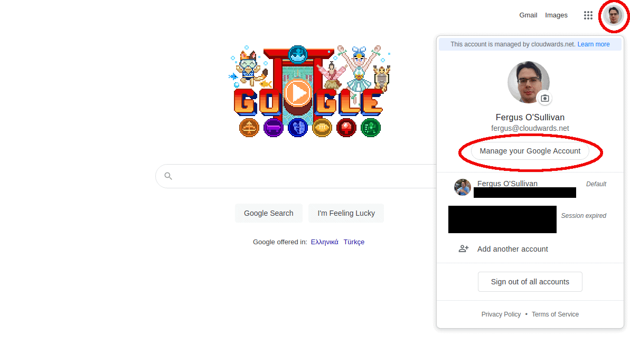Click the small avatar beside Fergus O'Sullivan Default
Image resolution: width=630 pixels, height=364 pixels.
click(x=463, y=187)
